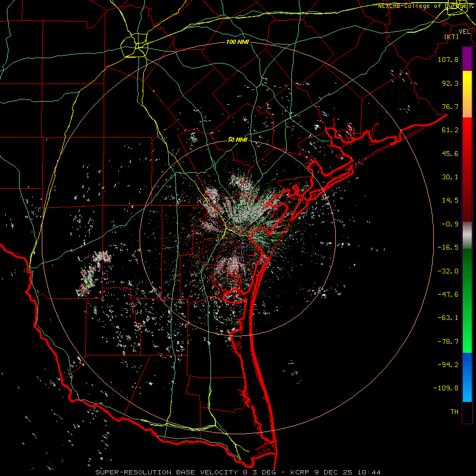Select the 92.3 velocity scale value

point(450,83)
